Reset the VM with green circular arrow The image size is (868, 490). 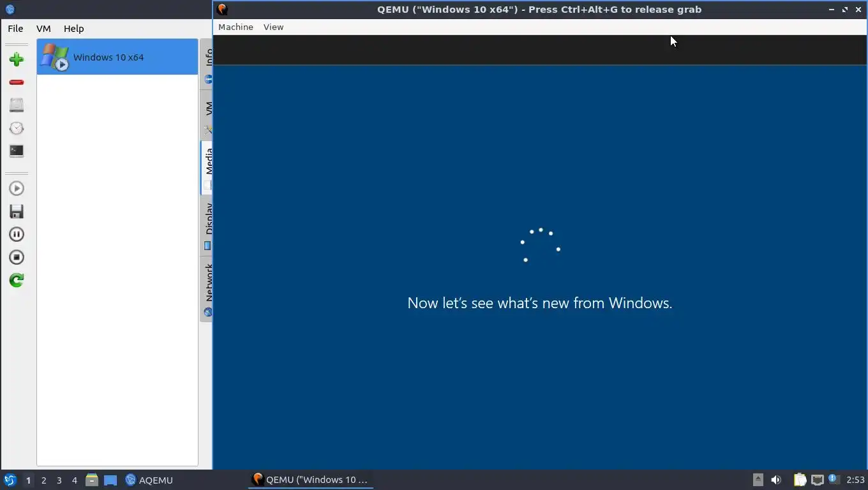coord(17,280)
